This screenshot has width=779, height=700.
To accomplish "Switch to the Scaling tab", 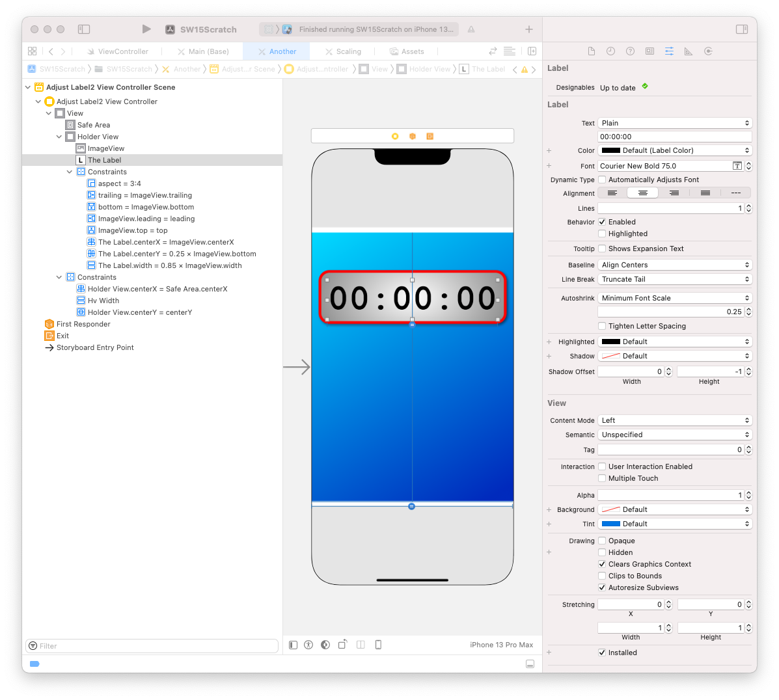I will click(343, 51).
